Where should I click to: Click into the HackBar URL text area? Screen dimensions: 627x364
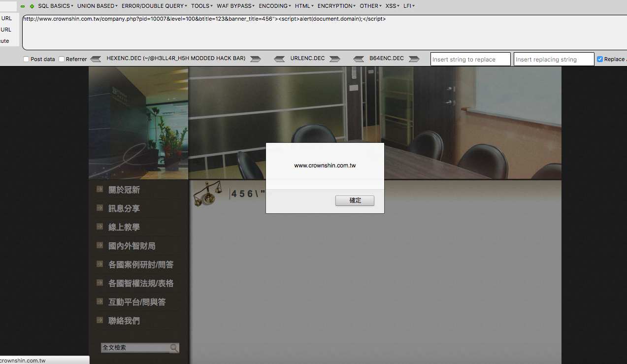click(325, 33)
